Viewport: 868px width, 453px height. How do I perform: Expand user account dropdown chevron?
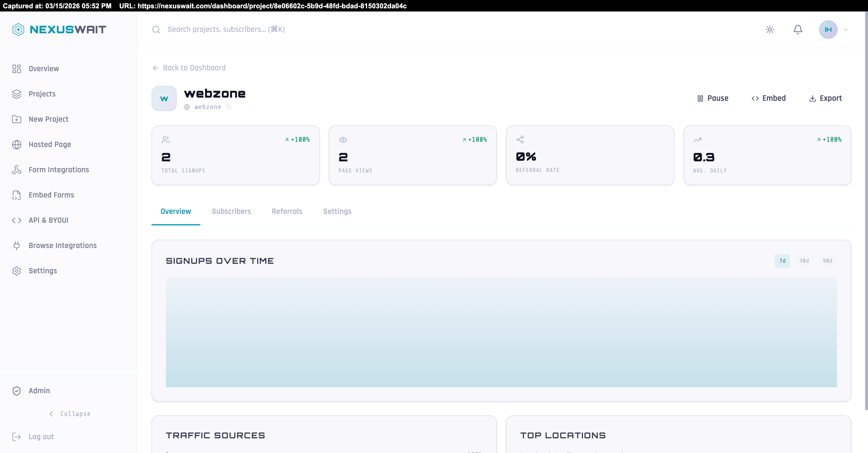[845, 30]
